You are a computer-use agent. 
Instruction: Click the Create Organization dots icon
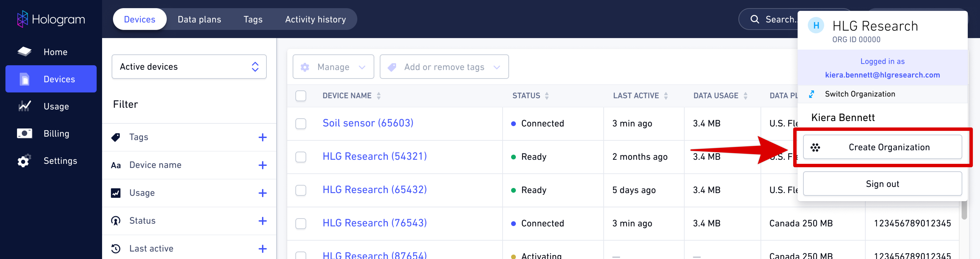[815, 147]
